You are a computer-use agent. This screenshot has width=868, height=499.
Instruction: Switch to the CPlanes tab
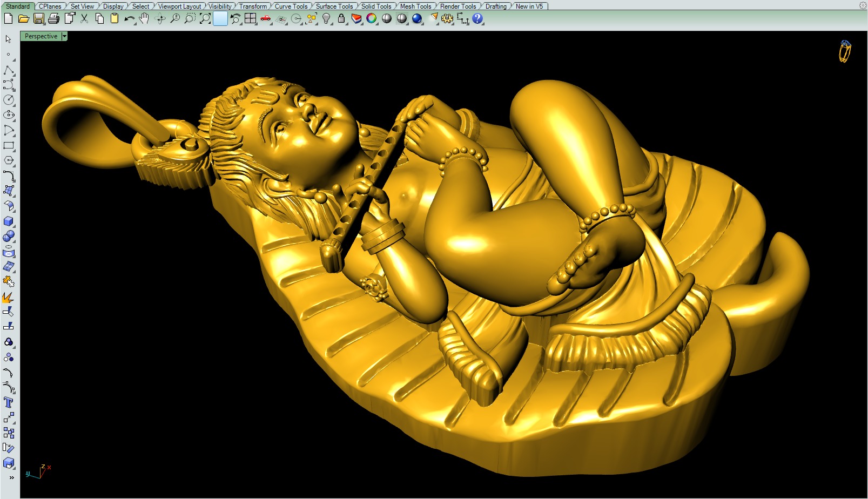[50, 6]
